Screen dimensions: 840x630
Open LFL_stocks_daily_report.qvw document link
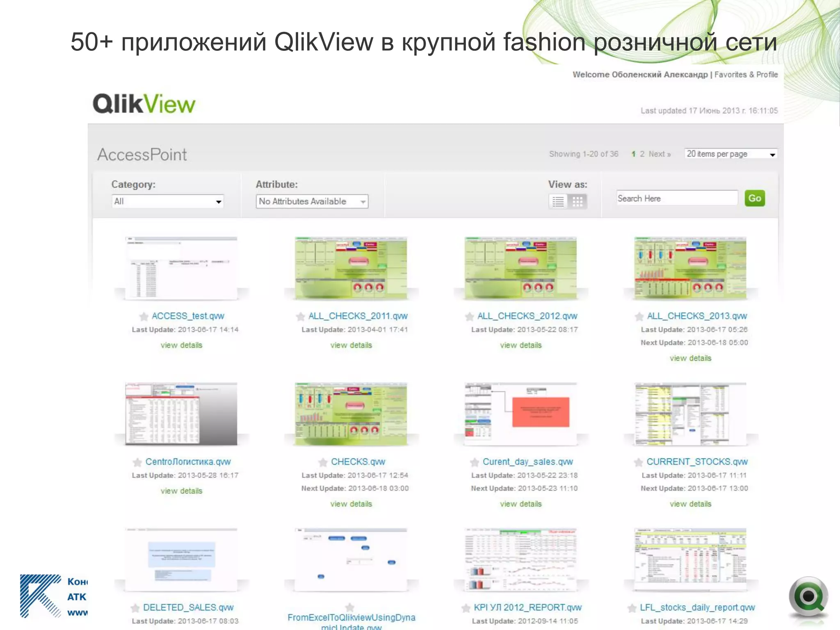click(698, 607)
